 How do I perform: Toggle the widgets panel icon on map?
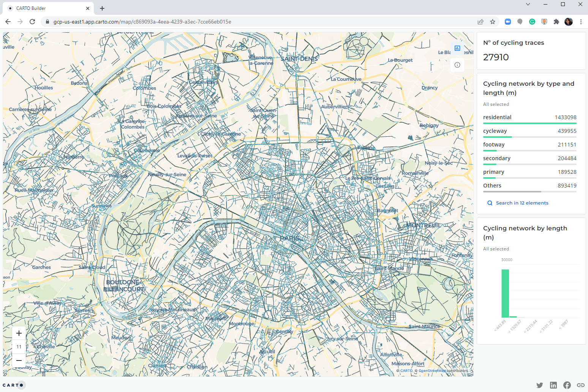(457, 48)
